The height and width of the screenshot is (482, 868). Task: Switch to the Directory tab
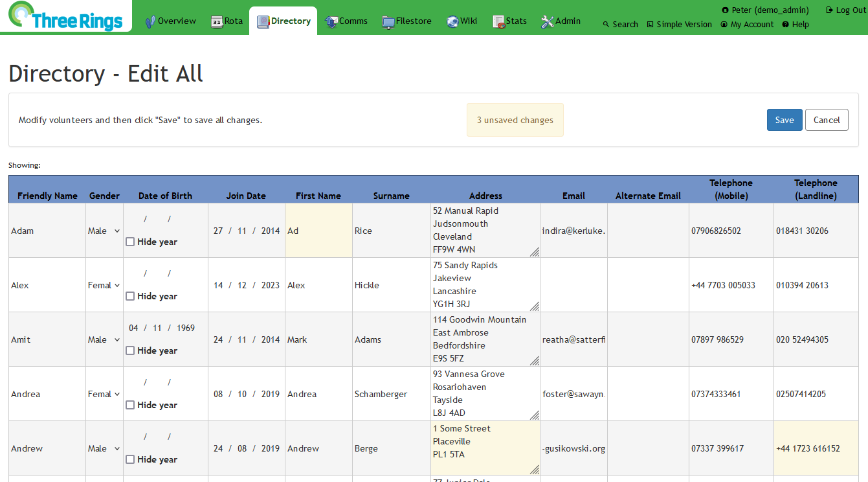tap(284, 21)
